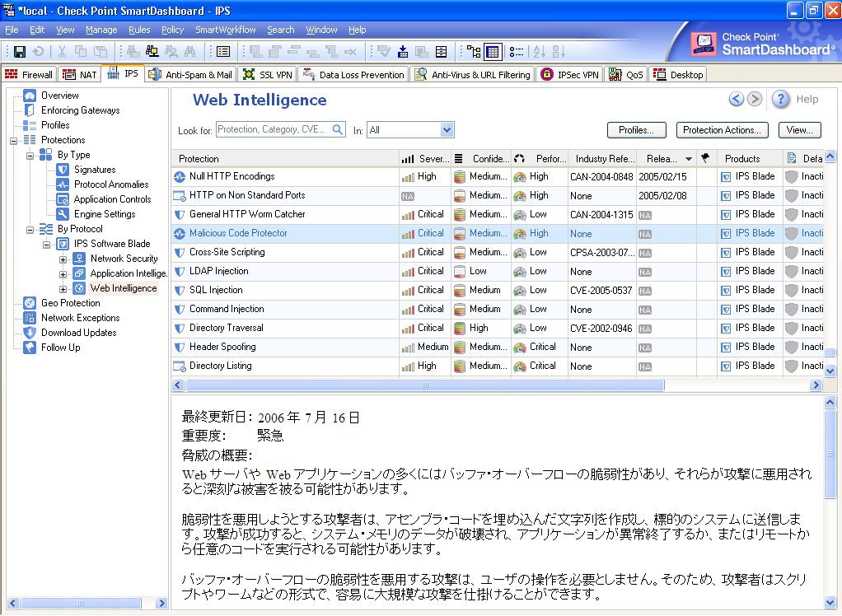This screenshot has height=616, width=842.
Task: Click the Follow Up flag column header
Action: (705, 158)
